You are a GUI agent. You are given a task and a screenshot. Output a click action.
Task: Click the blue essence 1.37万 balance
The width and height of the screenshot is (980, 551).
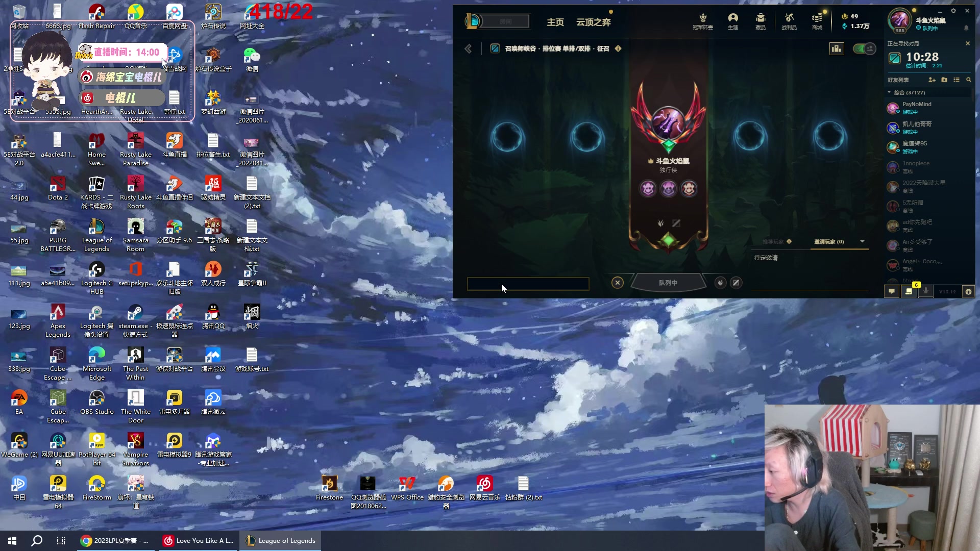pyautogui.click(x=856, y=26)
